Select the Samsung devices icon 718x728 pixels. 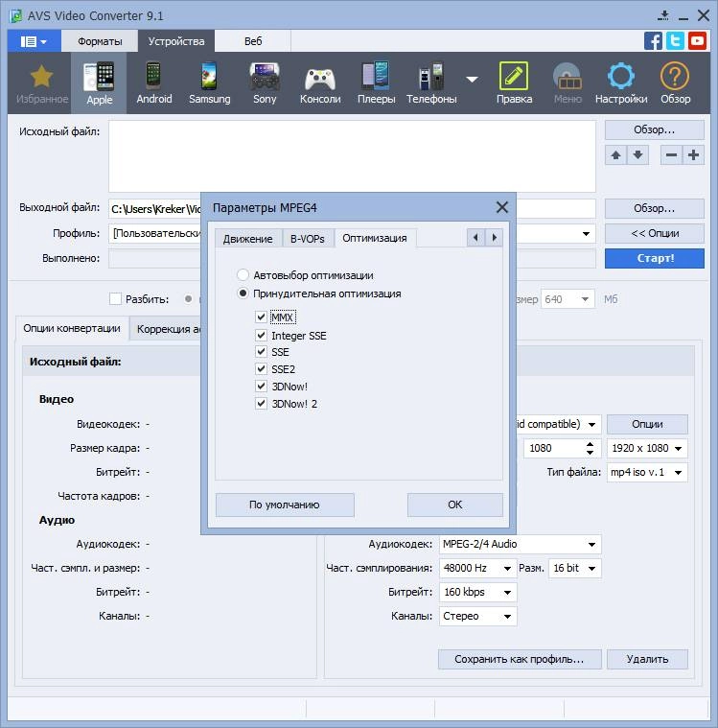point(209,83)
